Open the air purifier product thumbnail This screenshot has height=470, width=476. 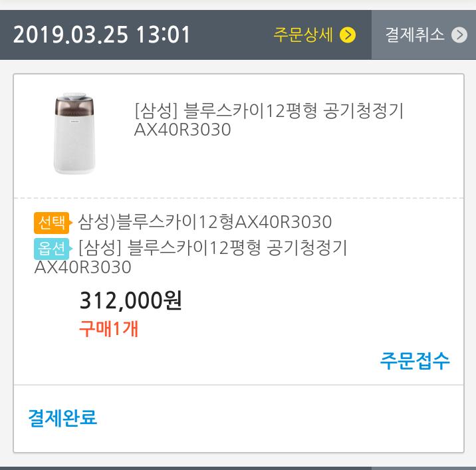point(74,134)
